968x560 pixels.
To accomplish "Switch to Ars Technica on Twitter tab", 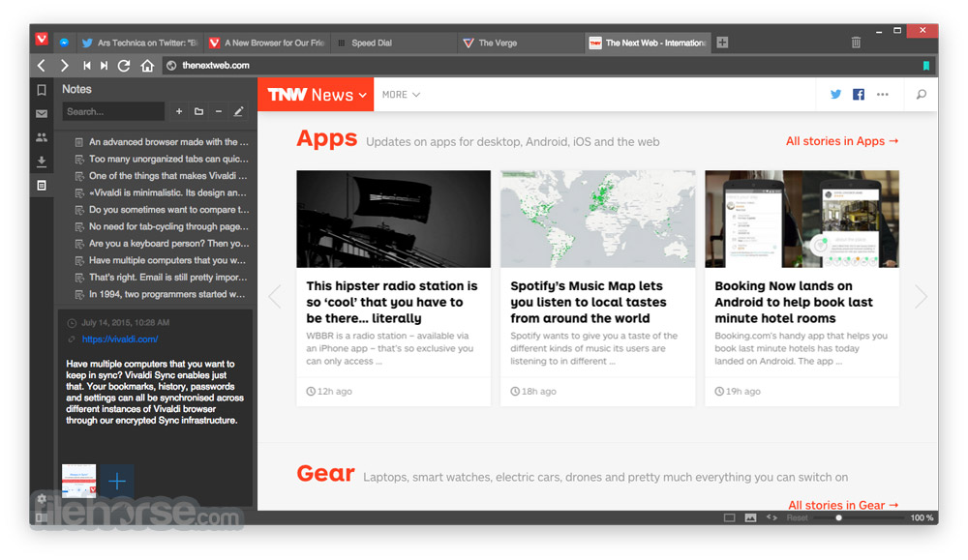I will click(x=139, y=43).
